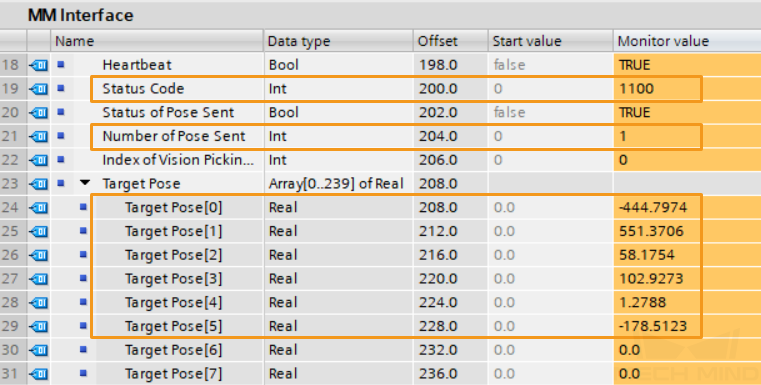Click the Name column header
The image size is (761, 385).
pyautogui.click(x=157, y=41)
